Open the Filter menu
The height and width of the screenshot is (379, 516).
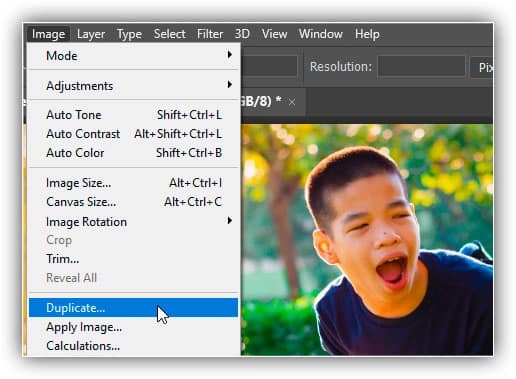(210, 34)
